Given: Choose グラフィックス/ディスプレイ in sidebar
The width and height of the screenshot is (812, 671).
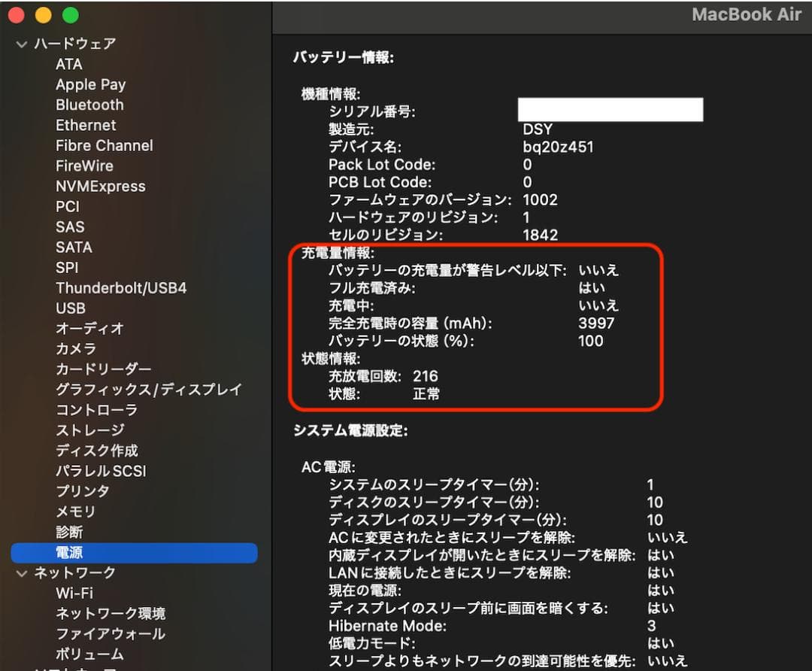Looking at the screenshot, I should (x=148, y=390).
